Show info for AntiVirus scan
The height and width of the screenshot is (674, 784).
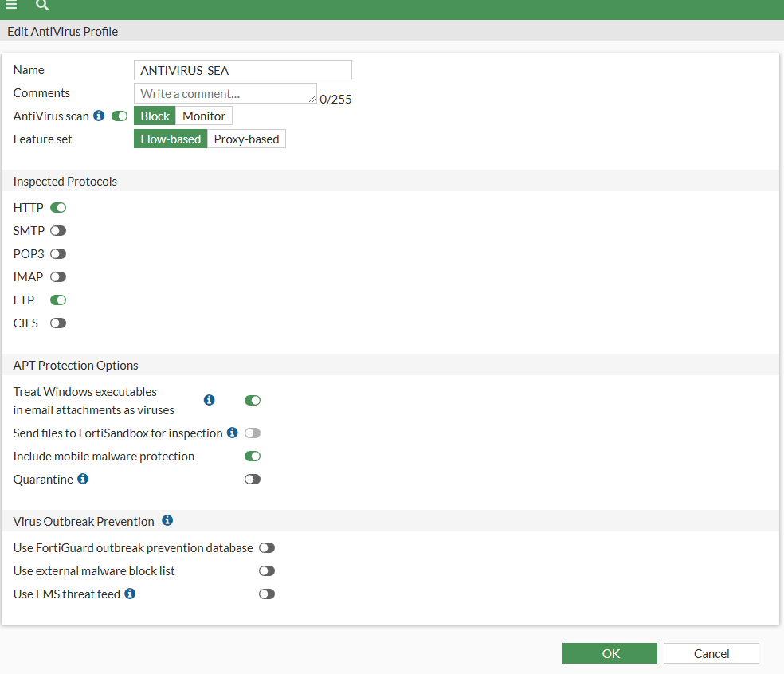pos(99,116)
